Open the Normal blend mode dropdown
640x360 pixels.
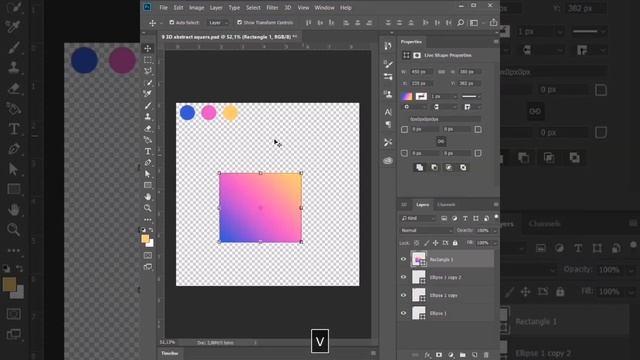point(426,231)
